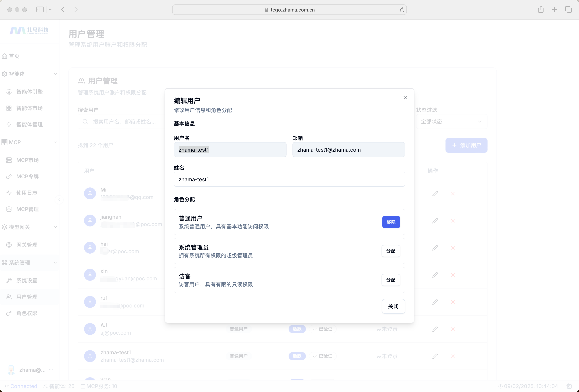579x392 pixels.
Task: Click the 关闭 button in the dialog
Action: pyautogui.click(x=393, y=306)
